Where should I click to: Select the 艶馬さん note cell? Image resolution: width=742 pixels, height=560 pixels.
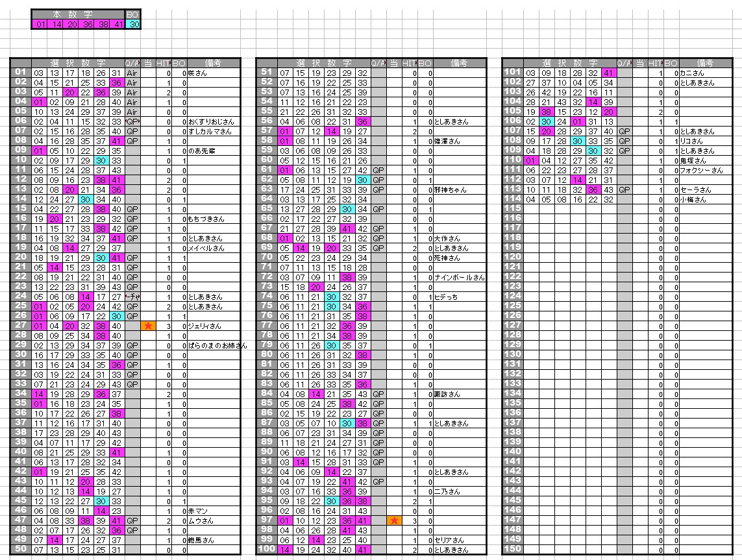point(214,540)
